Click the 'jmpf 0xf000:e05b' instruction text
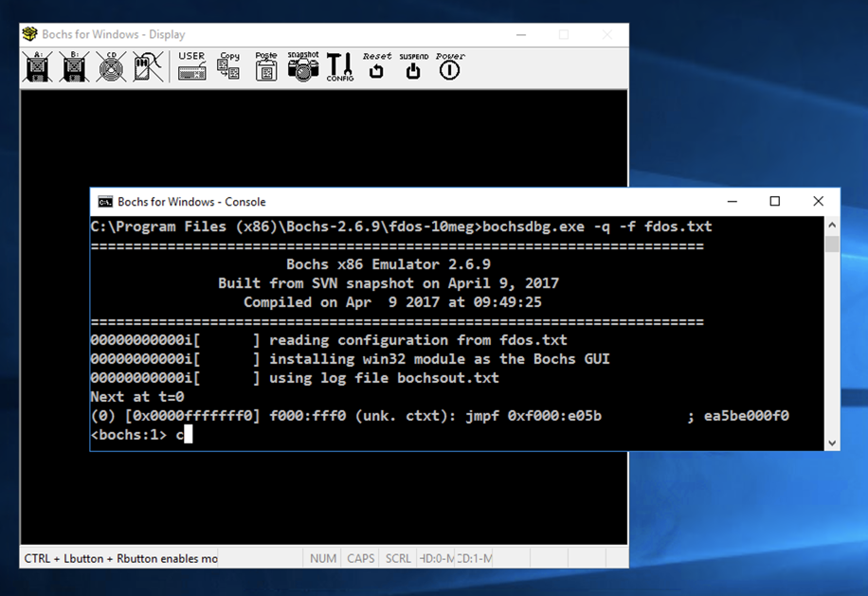The width and height of the screenshot is (868, 596). click(533, 416)
